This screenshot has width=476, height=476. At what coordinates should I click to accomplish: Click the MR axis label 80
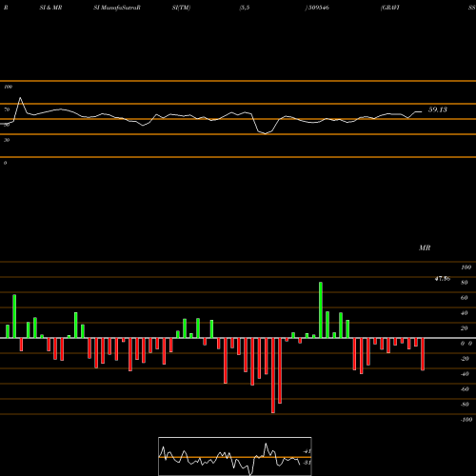[465, 283]
